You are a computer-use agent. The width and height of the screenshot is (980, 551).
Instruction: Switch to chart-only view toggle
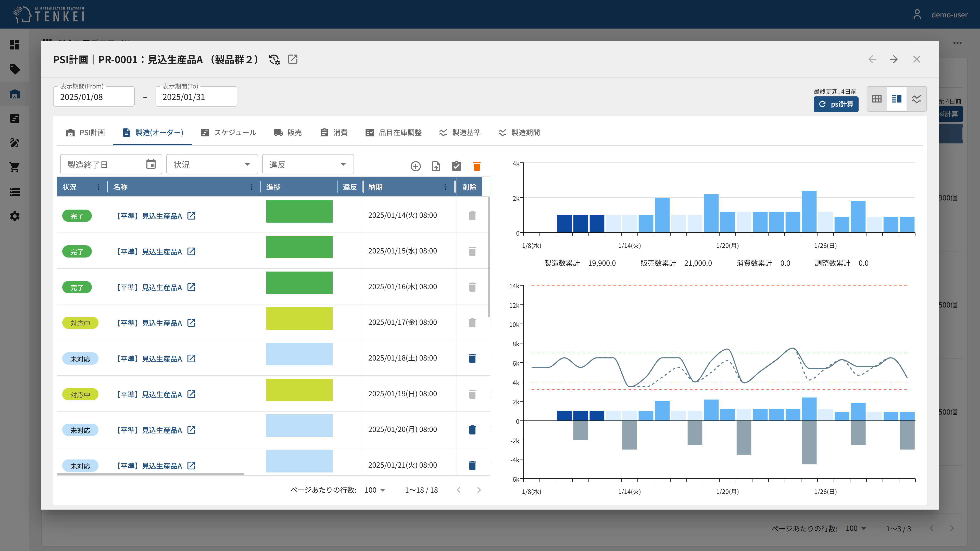click(916, 99)
